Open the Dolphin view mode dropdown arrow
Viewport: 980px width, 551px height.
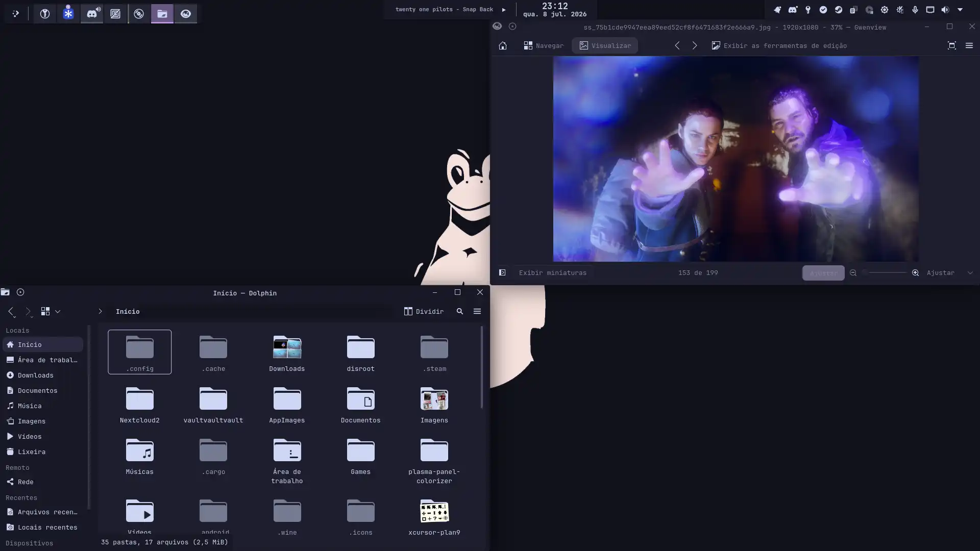(58, 311)
